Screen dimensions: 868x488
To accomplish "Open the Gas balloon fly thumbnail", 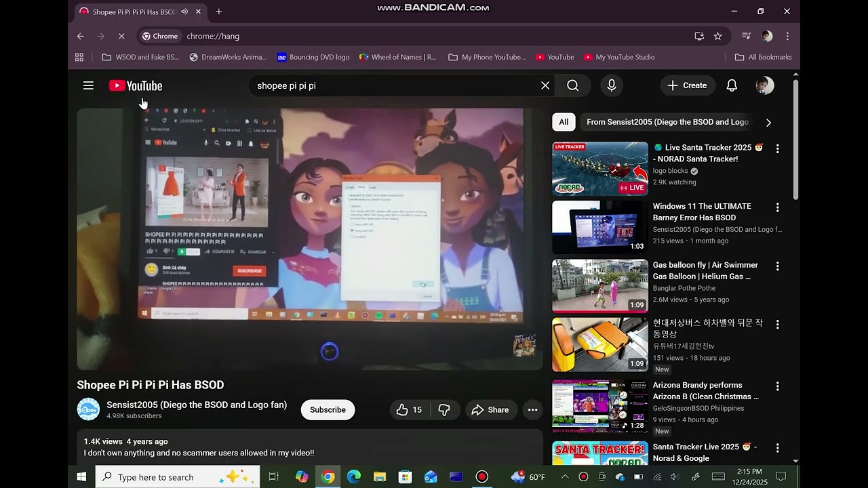I will point(600,286).
